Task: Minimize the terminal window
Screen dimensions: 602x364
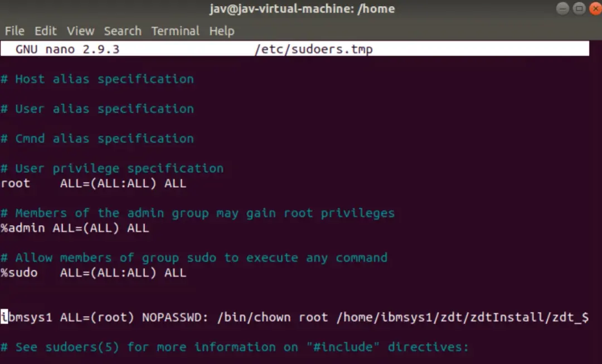Action: (562, 8)
